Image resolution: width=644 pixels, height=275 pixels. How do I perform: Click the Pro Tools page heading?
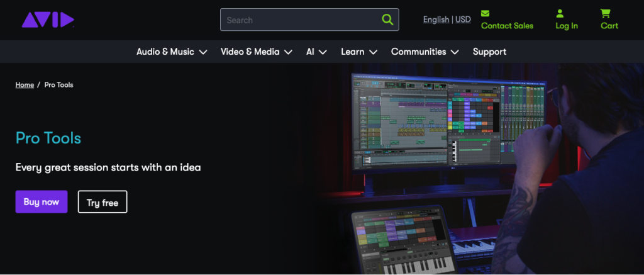[x=48, y=138]
